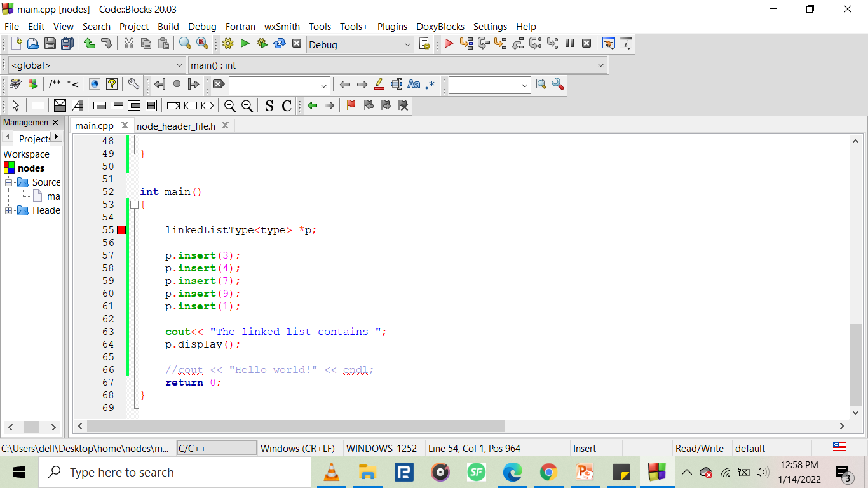Click the red flag bookmark icon
The height and width of the screenshot is (488, 868).
point(351,106)
